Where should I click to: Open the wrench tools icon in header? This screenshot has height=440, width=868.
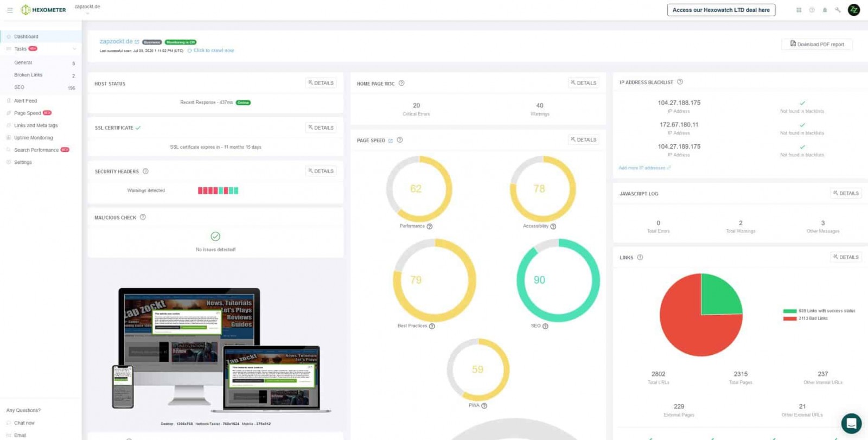(838, 10)
